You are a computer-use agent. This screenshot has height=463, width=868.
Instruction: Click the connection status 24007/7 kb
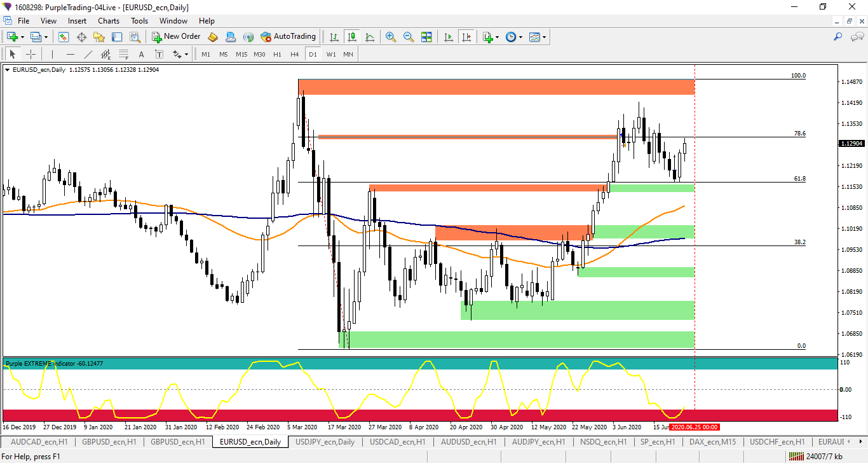pyautogui.click(x=815, y=456)
